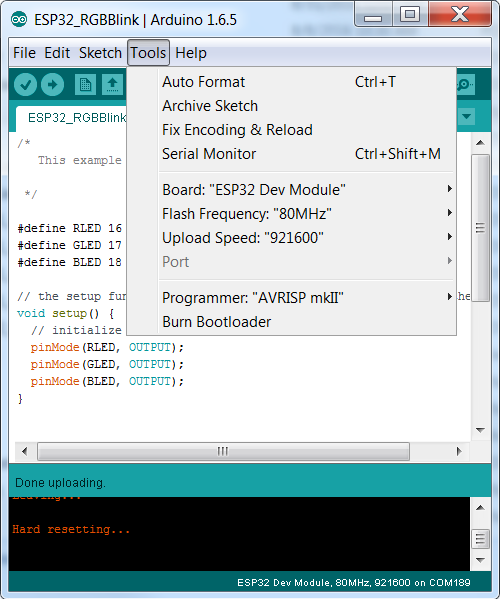The height and width of the screenshot is (599, 500).
Task: Click the Upload arrow icon
Action: coord(52,84)
